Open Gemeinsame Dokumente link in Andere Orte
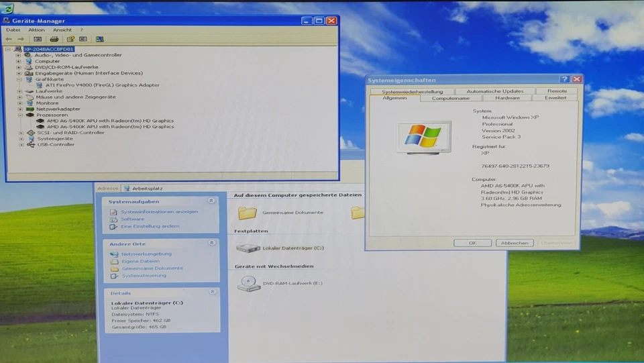 click(x=152, y=268)
